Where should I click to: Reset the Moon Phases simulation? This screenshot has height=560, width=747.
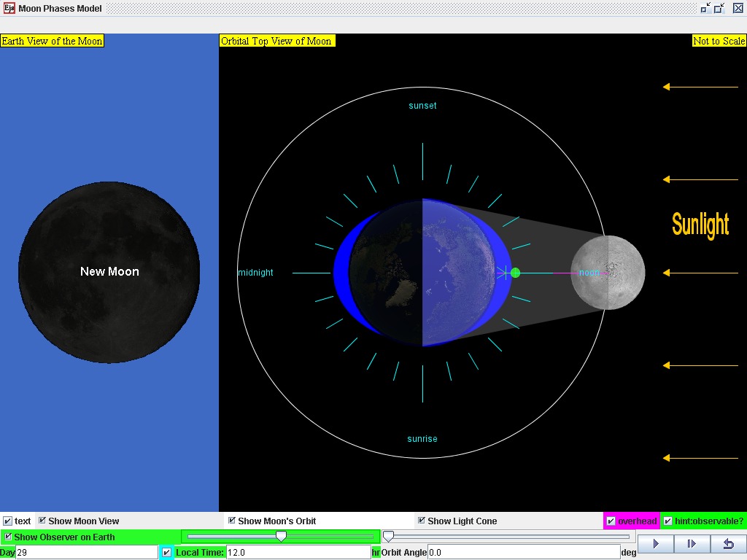tap(728, 543)
